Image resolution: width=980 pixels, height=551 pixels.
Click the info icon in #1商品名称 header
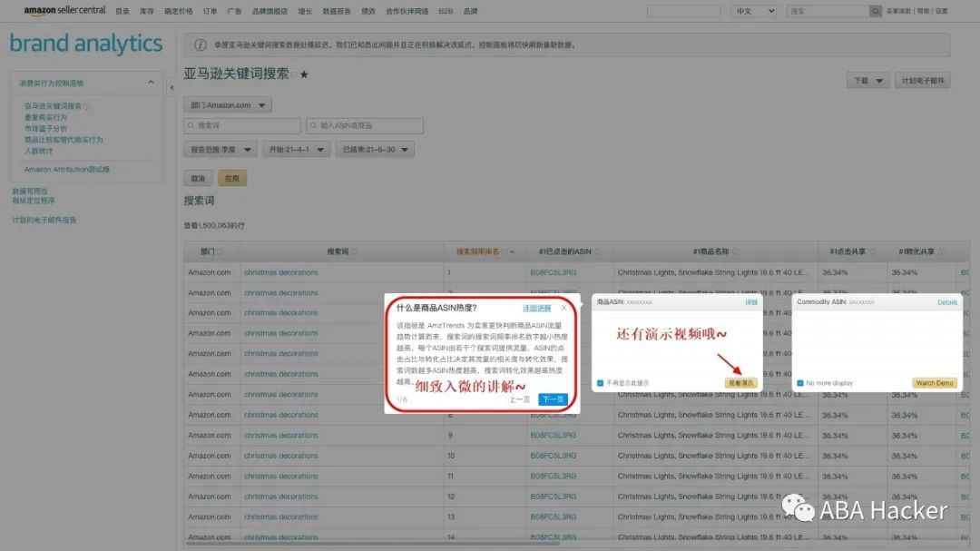736,251
